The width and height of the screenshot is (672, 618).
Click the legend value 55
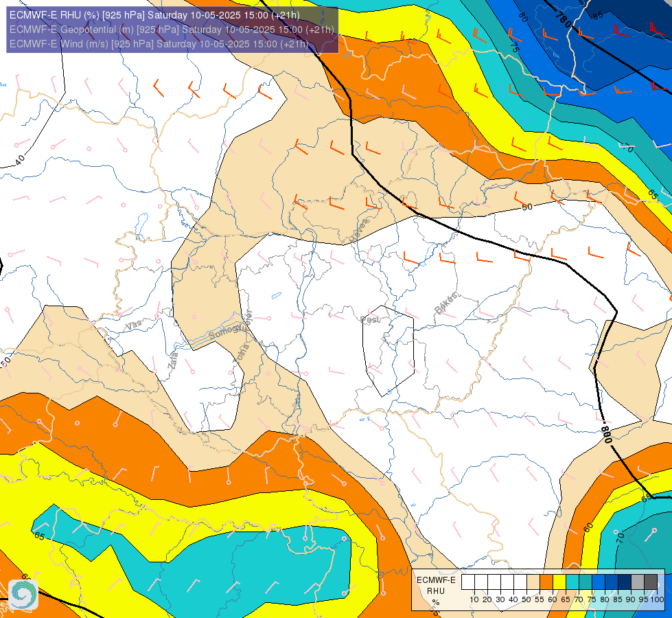(x=540, y=600)
